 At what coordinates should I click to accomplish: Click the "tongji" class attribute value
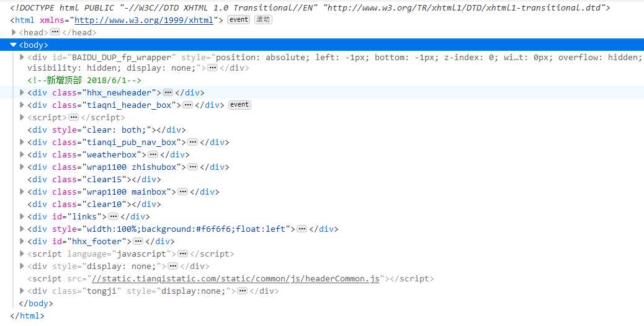[x=102, y=291]
